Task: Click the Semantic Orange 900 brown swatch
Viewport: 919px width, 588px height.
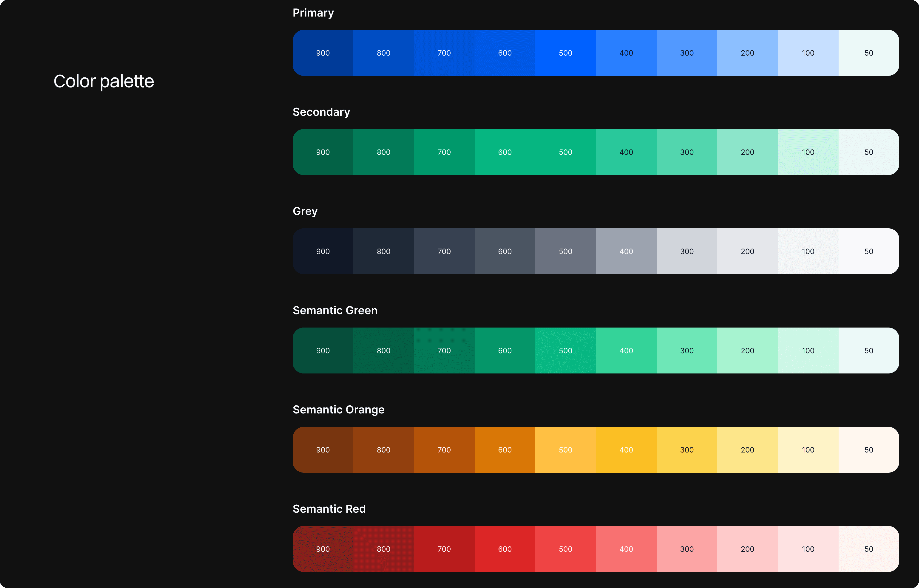Action: [x=323, y=450]
